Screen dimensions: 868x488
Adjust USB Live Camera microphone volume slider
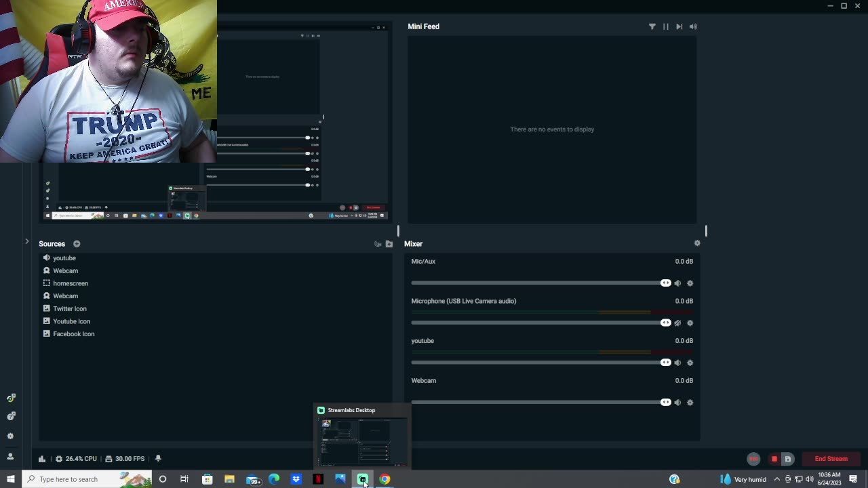click(665, 323)
